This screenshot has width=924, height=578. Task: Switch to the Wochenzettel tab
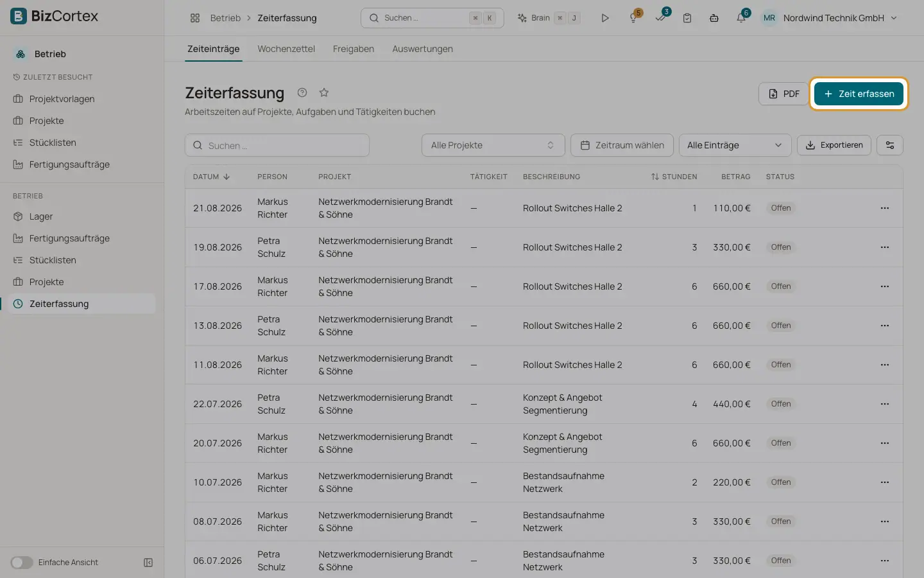pyautogui.click(x=286, y=49)
